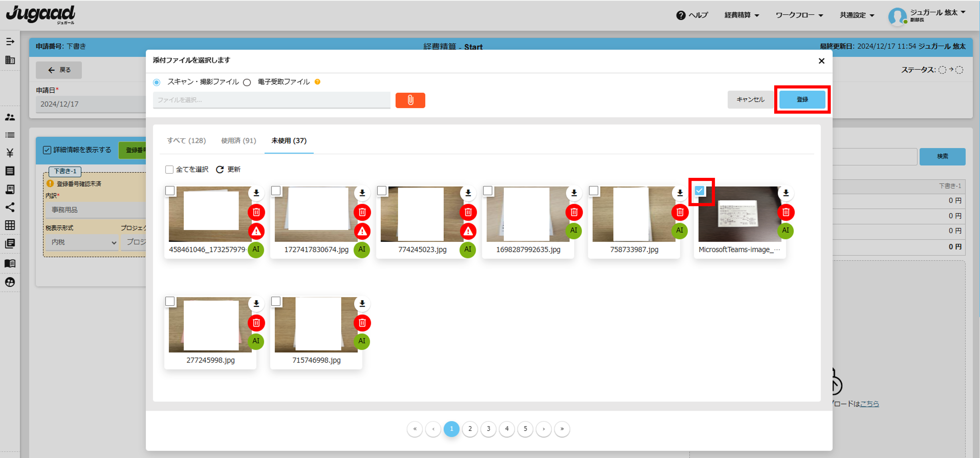Switch to the すべて (128) tab
This screenshot has width=980, height=458.
[x=186, y=140]
